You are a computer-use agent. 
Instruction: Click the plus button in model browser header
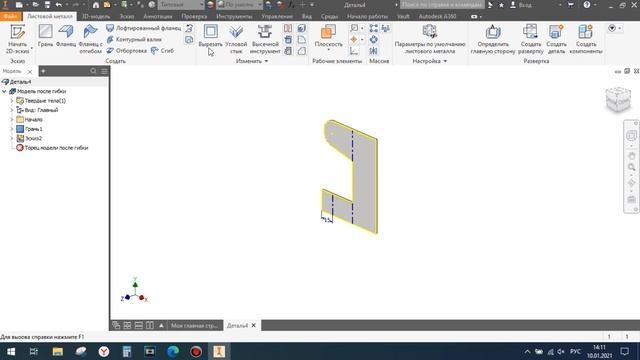pyautogui.click(x=43, y=71)
